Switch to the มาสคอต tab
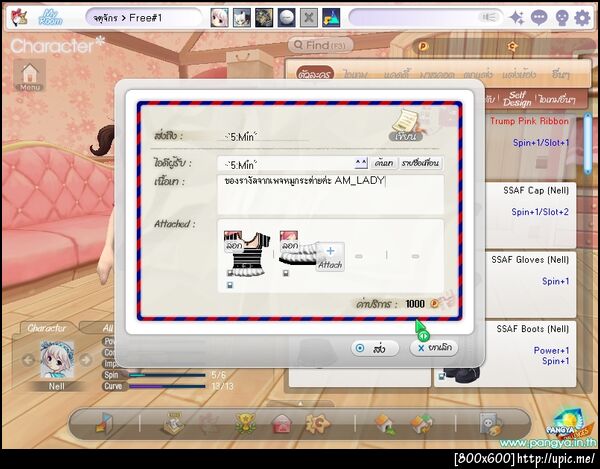Viewport: 600px width, 469px height. coord(436,75)
